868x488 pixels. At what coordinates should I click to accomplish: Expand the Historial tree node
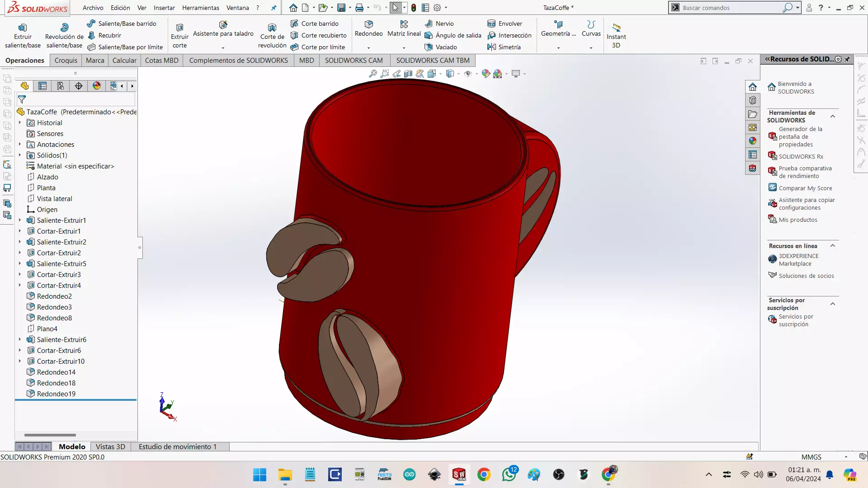pyautogui.click(x=20, y=122)
